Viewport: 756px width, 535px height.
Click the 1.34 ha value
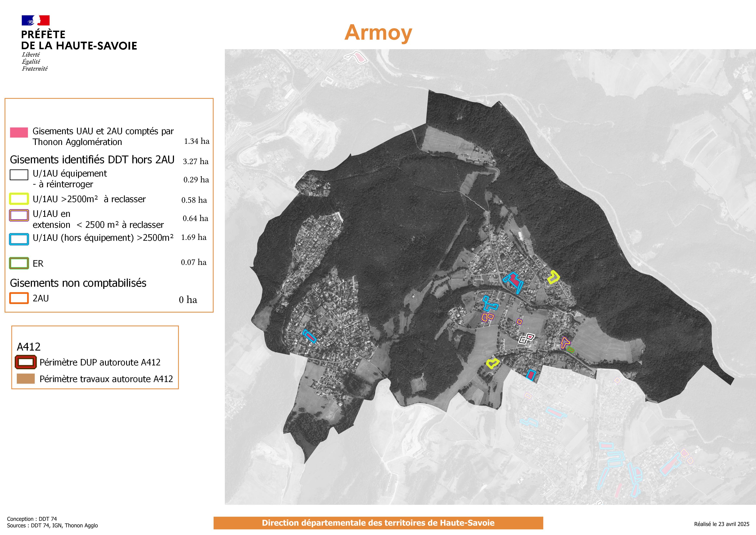pos(197,141)
